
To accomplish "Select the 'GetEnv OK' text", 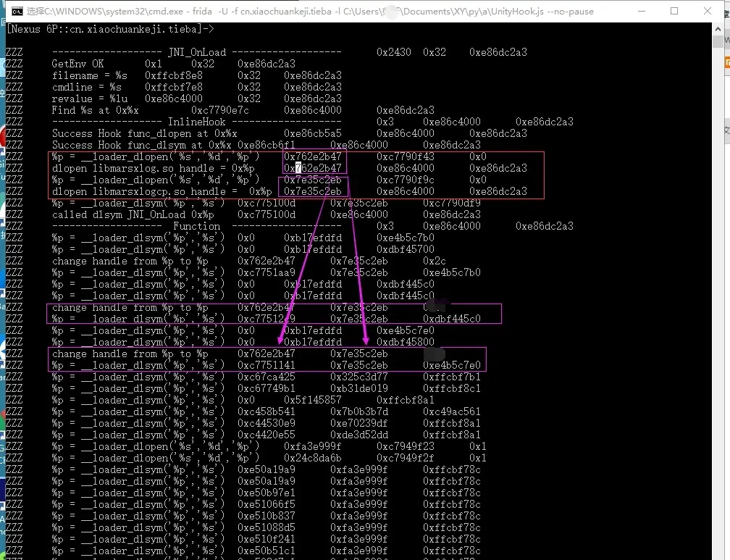I will (x=77, y=64).
